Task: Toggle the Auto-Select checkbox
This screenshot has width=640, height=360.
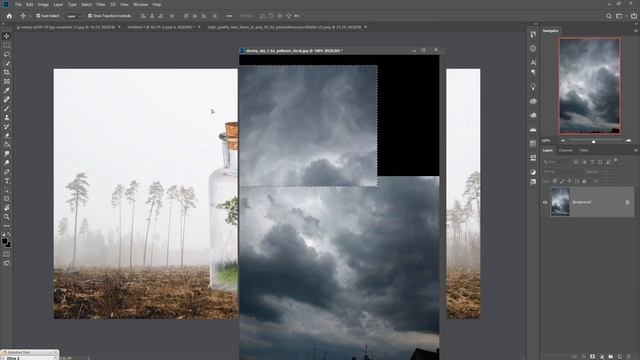Action: (x=38, y=16)
